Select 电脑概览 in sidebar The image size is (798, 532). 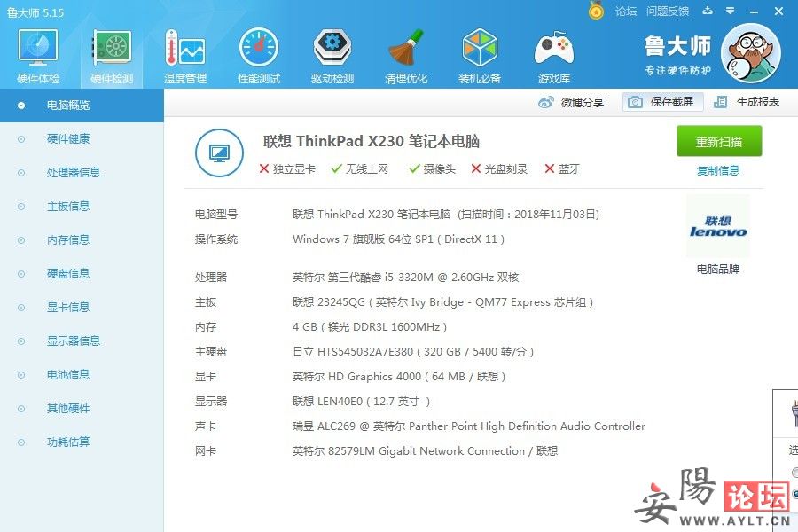click(82, 106)
